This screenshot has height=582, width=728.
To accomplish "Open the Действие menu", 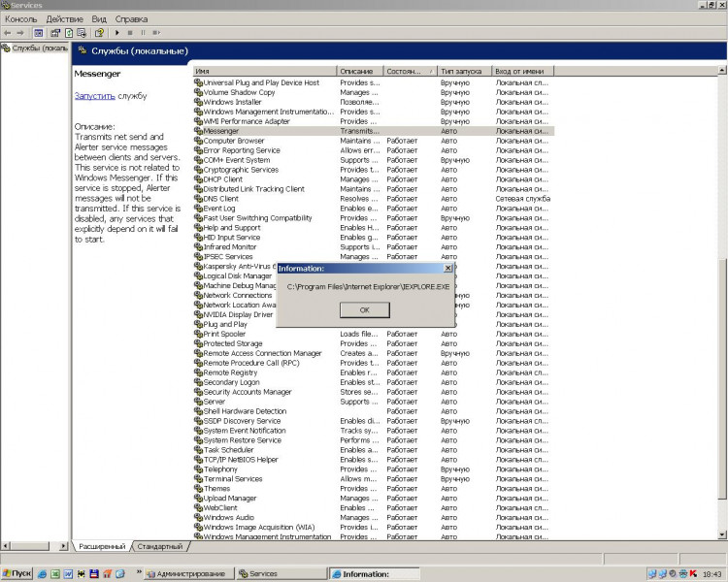I will pos(64,18).
